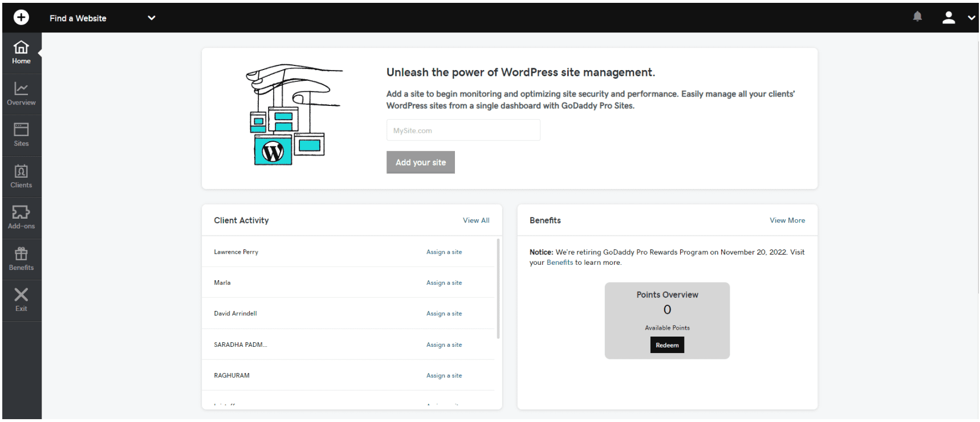Viewport: 980px width, 422px height.
Task: Select the RAGHURAM client name
Action: point(232,375)
